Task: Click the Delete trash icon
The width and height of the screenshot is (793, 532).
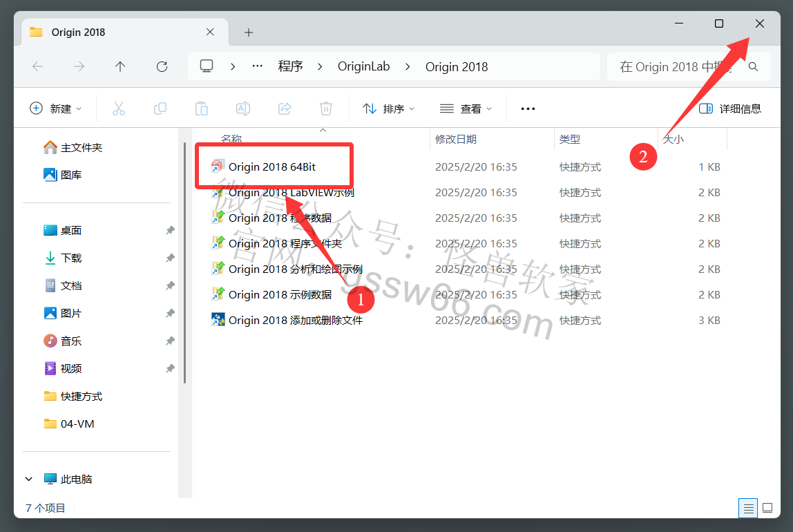Action: 326,108
